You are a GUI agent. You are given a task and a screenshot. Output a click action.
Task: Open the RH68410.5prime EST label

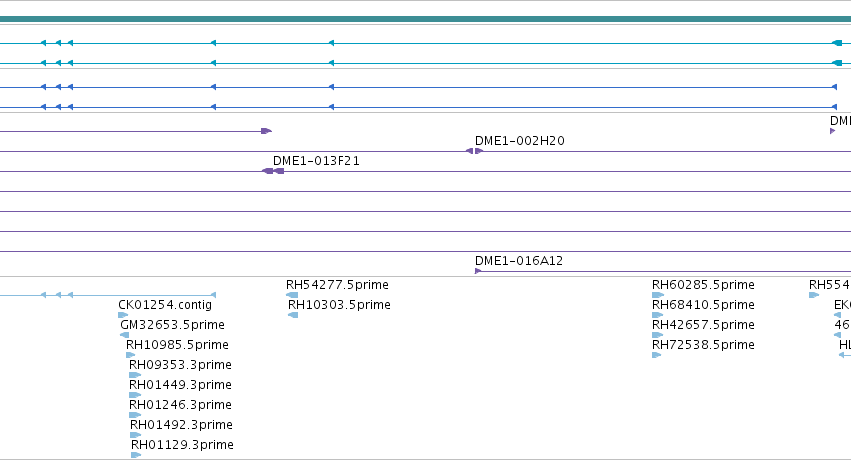(x=703, y=305)
